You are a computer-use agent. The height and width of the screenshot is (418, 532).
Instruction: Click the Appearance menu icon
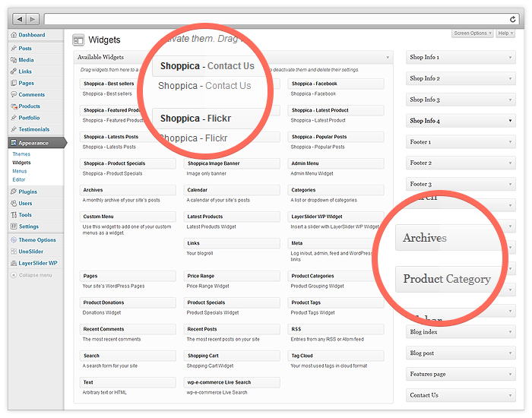14,143
